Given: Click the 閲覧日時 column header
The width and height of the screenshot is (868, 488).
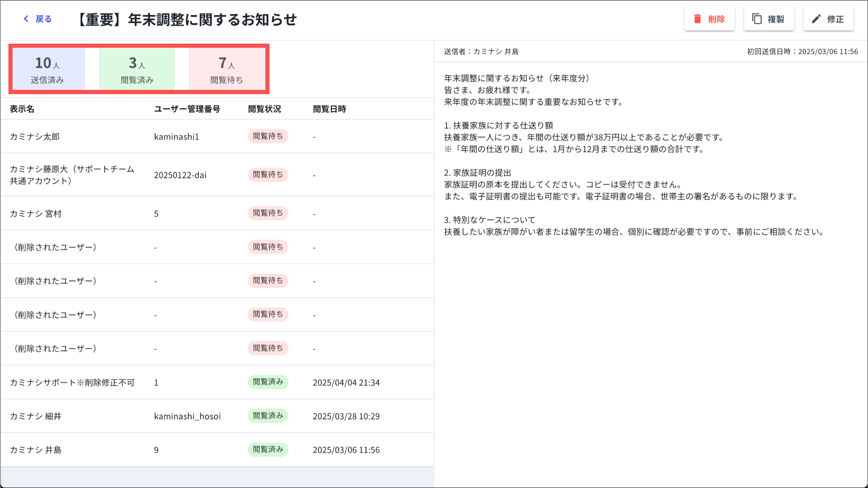Looking at the screenshot, I should [329, 109].
